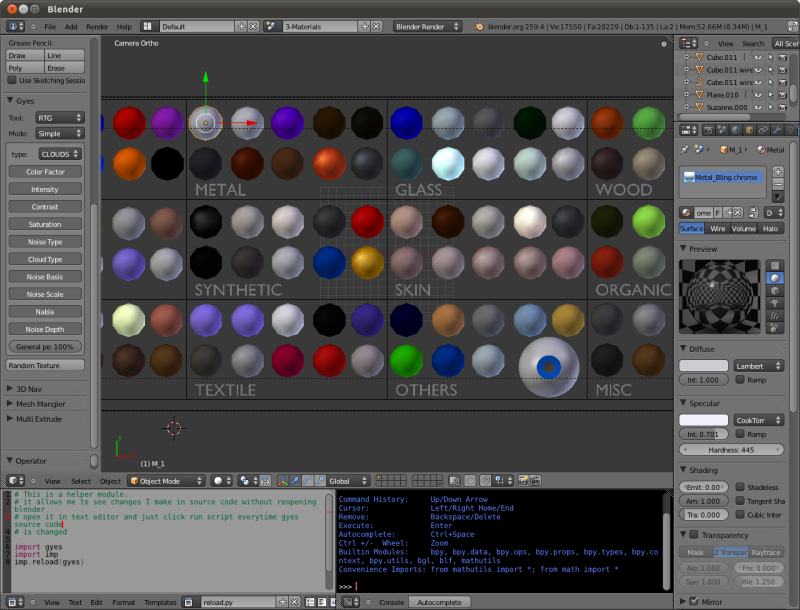The image size is (800, 610).
Task: Toggle line numbers in text editor
Action: tap(310, 602)
